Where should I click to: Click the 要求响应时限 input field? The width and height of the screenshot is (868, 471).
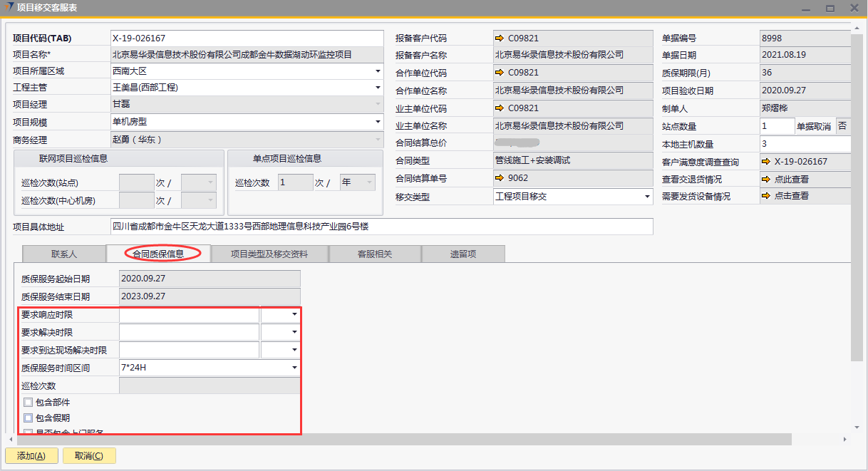tap(189, 314)
